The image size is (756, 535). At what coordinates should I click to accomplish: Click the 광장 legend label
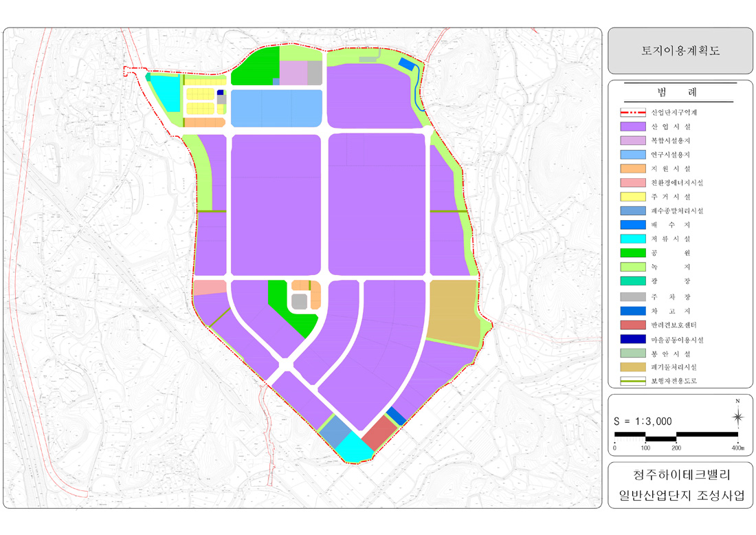click(x=671, y=281)
